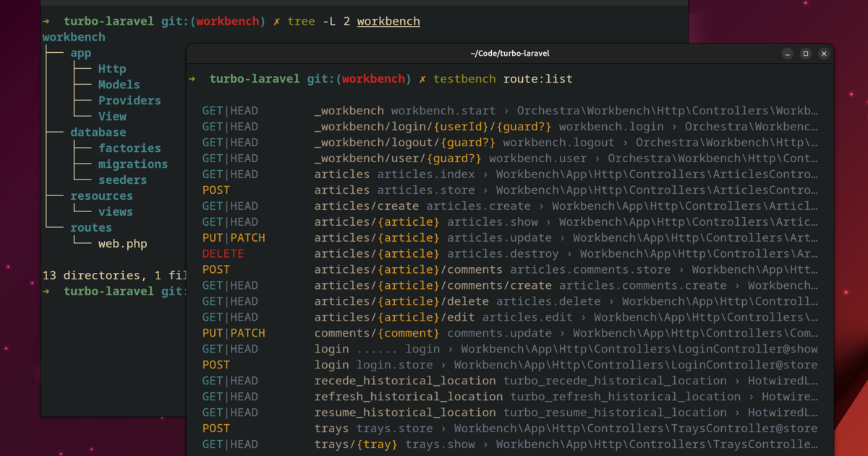Viewport: 868px width, 456px height.
Task: Select the route:list command text
Action: (x=538, y=78)
